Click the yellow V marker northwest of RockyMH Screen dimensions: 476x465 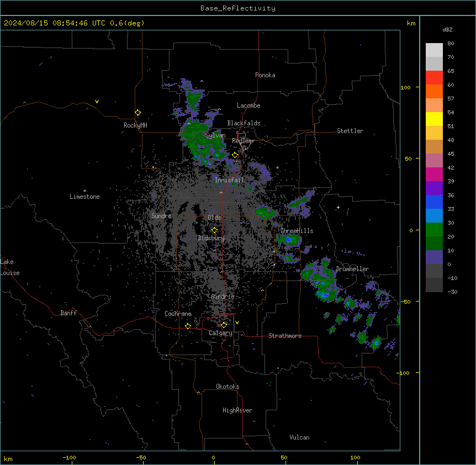click(97, 102)
